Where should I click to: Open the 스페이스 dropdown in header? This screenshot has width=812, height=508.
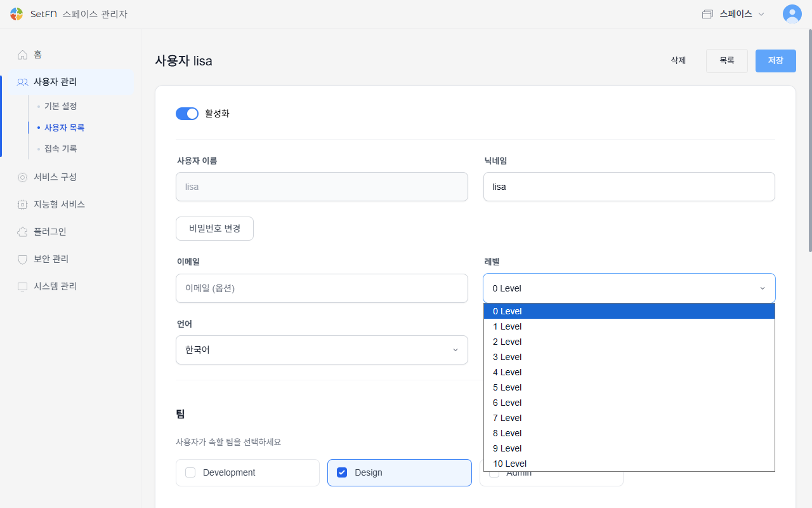click(x=733, y=14)
